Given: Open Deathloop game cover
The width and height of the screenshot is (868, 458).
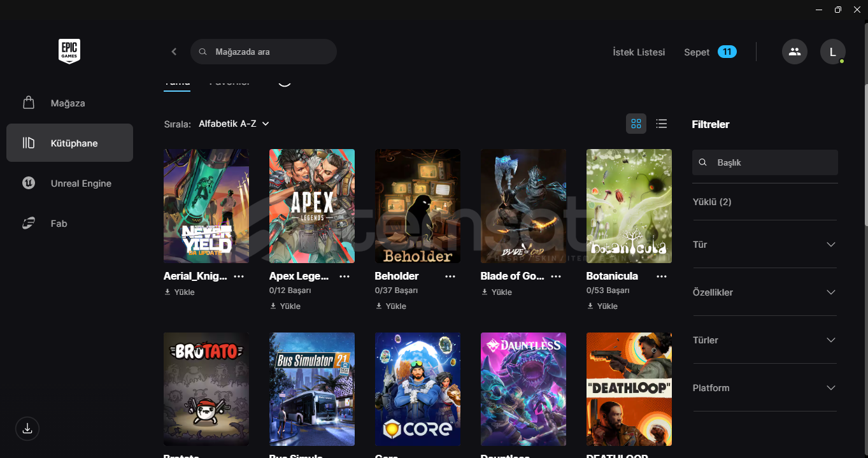Looking at the screenshot, I should click(629, 389).
